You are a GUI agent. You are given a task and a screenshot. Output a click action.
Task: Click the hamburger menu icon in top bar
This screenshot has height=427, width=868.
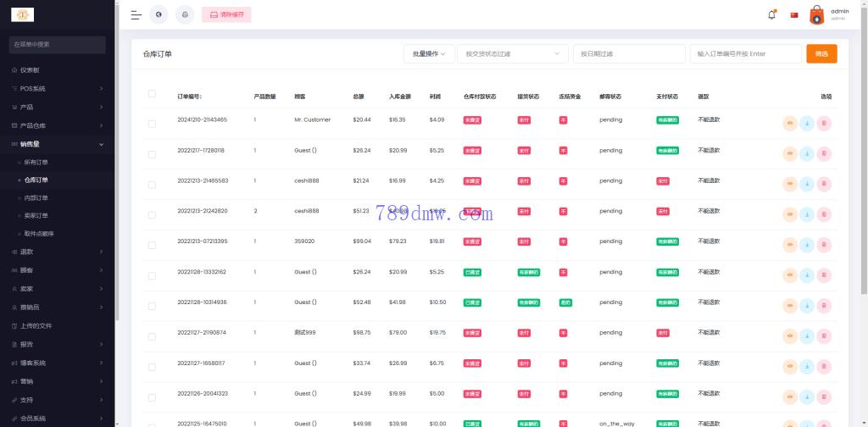[136, 14]
